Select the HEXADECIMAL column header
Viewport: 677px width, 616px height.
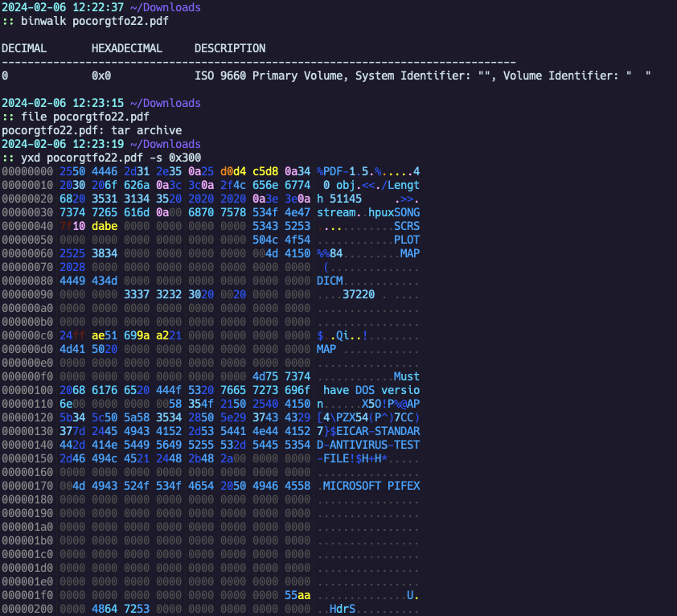127,48
